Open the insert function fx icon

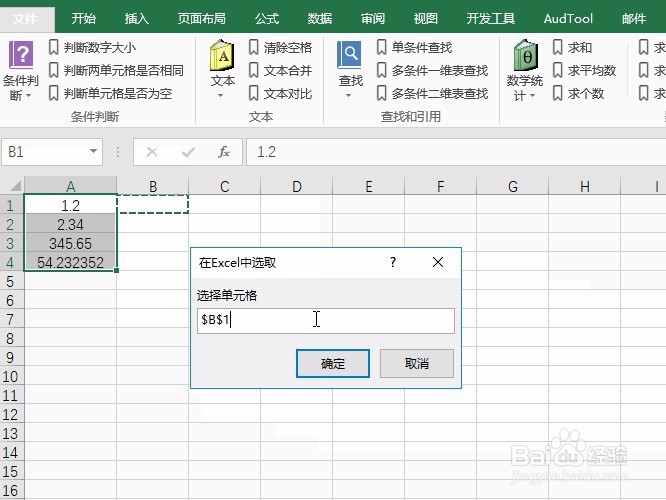pos(224,152)
